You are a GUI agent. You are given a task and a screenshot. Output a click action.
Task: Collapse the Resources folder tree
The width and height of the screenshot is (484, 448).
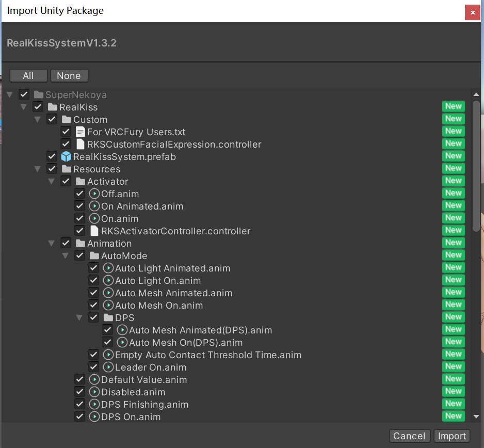point(37,169)
